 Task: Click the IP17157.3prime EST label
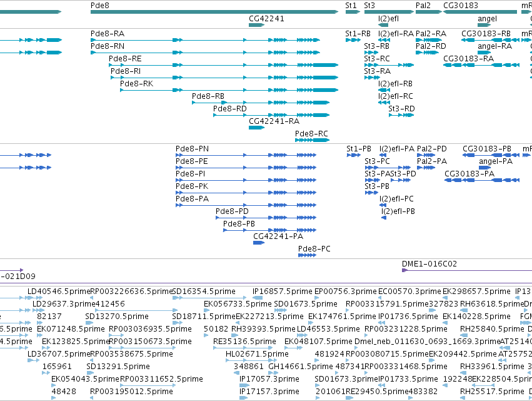(x=269, y=392)
